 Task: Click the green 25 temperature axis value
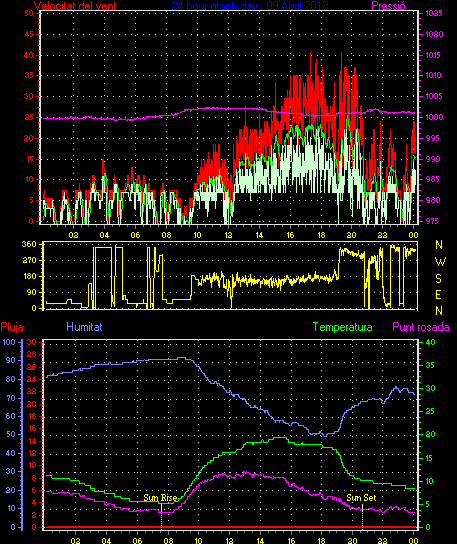(430, 411)
